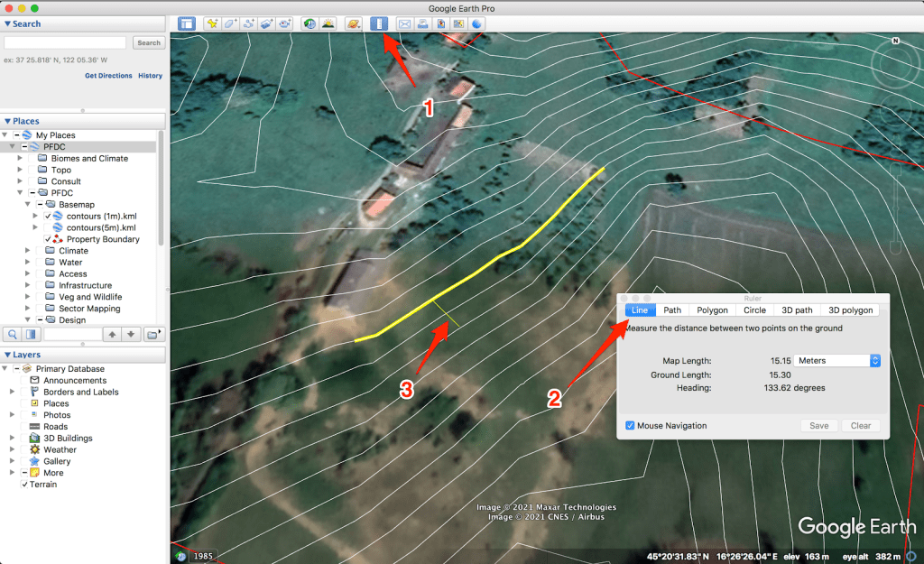Disable Mouse Navigation checkbox in Ruler

pyautogui.click(x=630, y=426)
